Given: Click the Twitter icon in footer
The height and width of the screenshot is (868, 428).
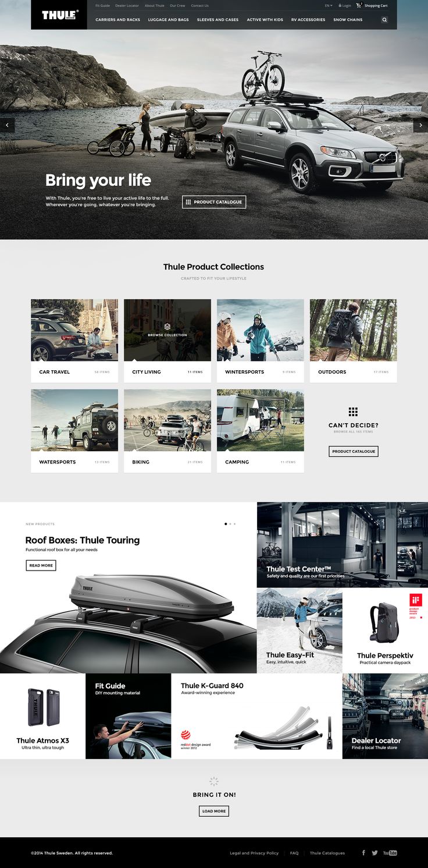Looking at the screenshot, I should point(375,853).
